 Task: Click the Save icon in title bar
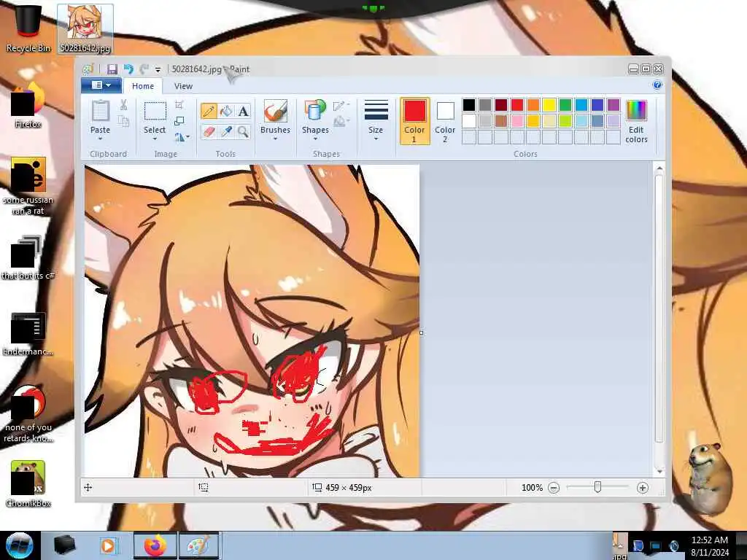pyautogui.click(x=112, y=69)
